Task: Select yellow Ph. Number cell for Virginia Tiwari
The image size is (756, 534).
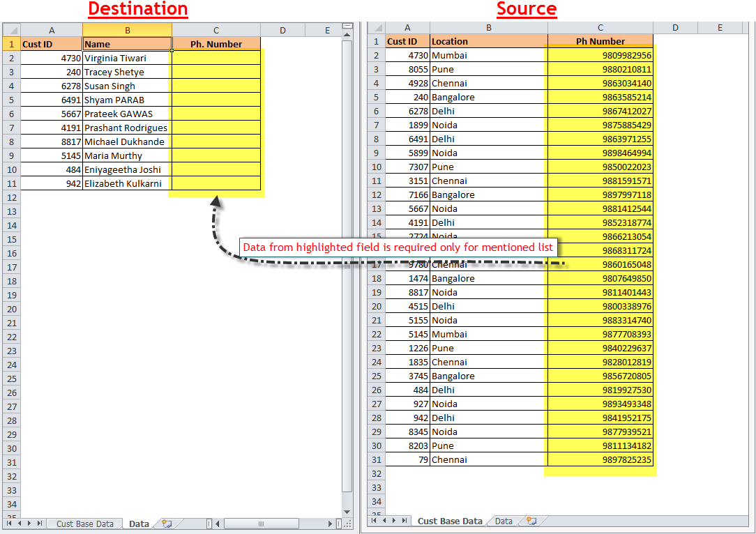Action: (216, 58)
